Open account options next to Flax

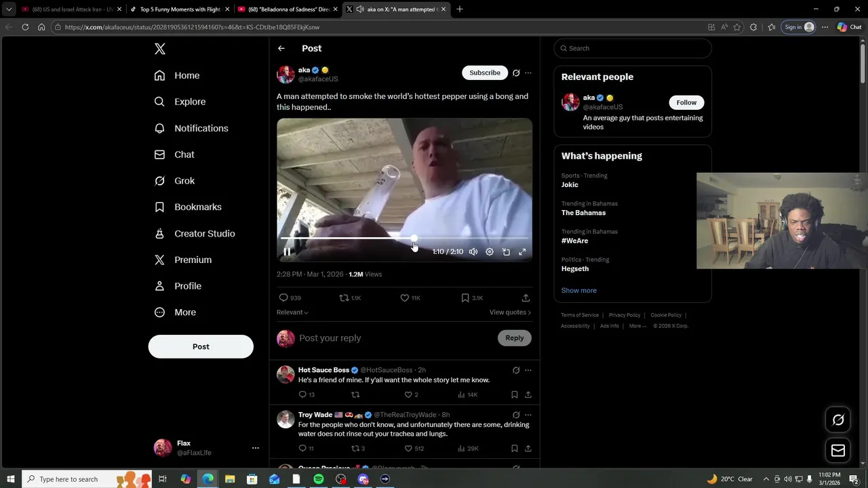point(255,448)
